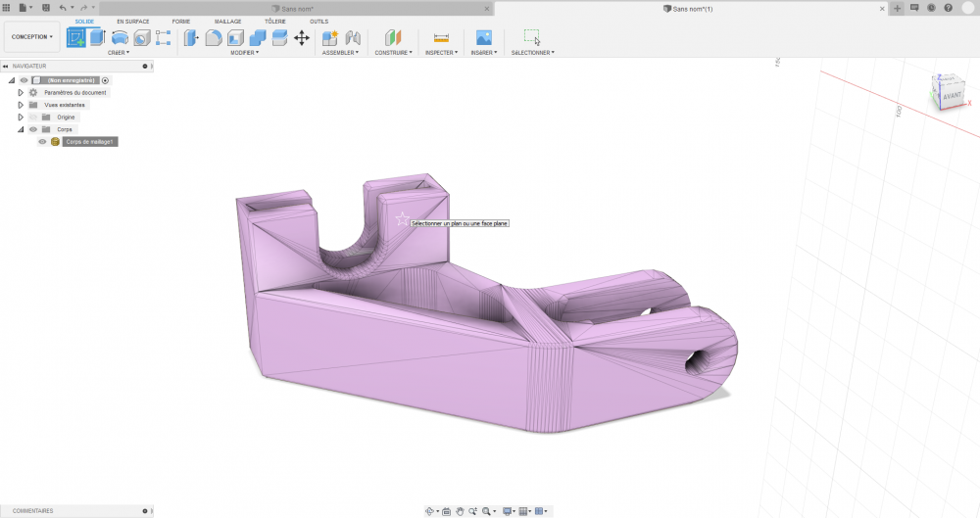The width and height of the screenshot is (980, 518).
Task: Switch to the MAILLAGE tab
Action: (x=227, y=21)
